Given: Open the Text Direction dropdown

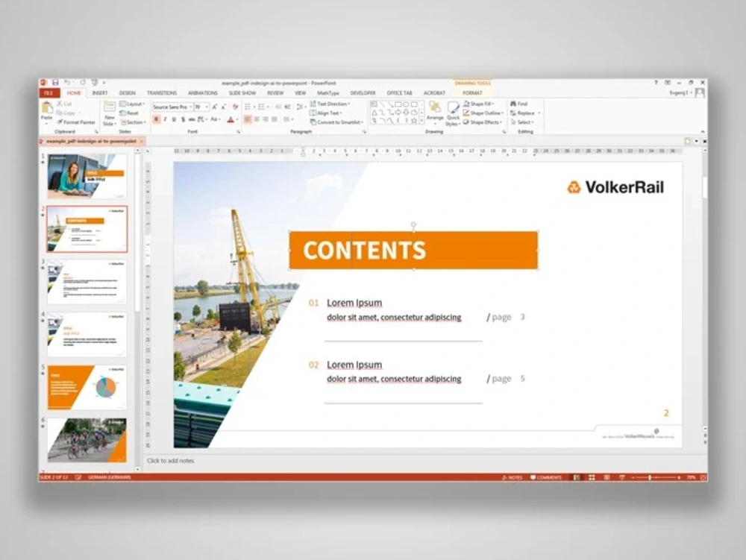Looking at the screenshot, I should [x=330, y=104].
